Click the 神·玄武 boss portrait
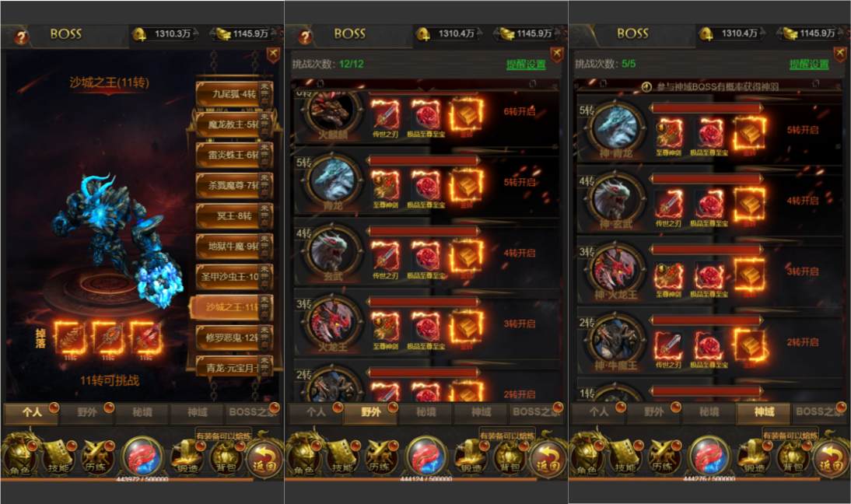Screen dimensions: 851x504 [x=615, y=198]
